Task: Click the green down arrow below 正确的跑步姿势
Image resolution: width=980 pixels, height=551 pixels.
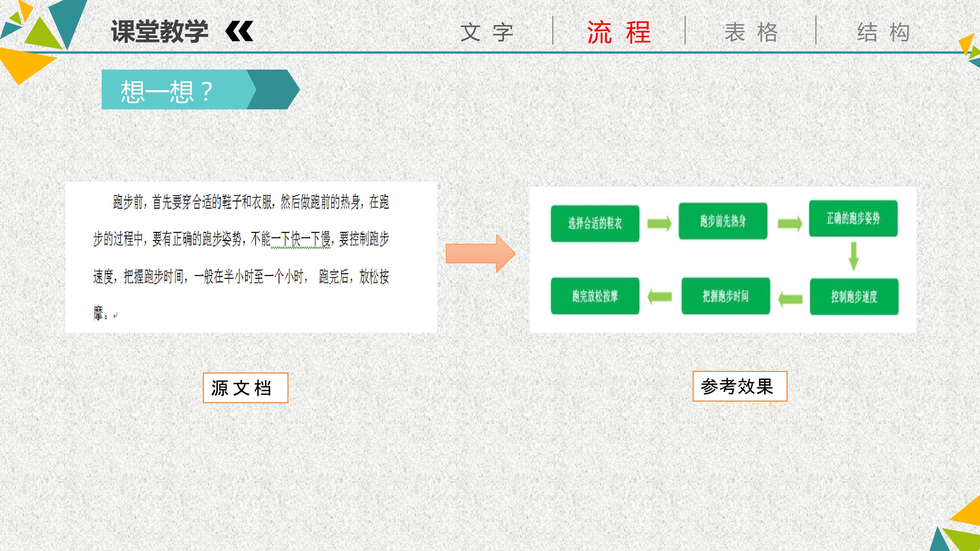Action: point(854,256)
